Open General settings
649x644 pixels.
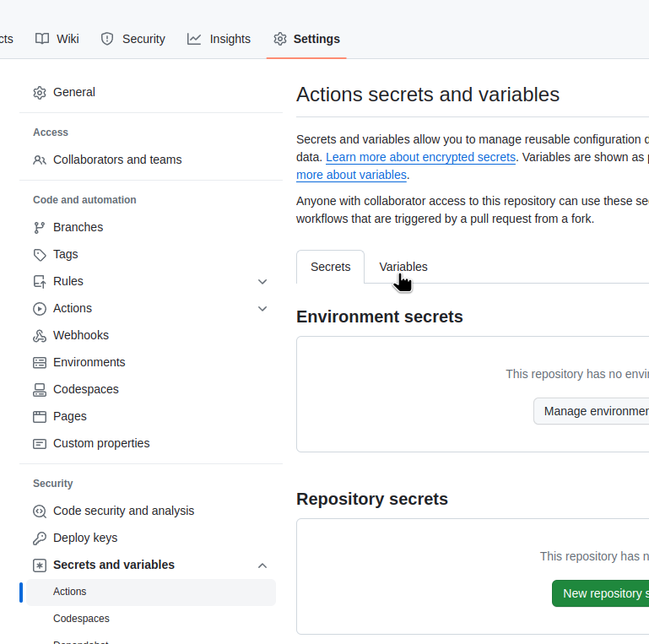pos(151,92)
